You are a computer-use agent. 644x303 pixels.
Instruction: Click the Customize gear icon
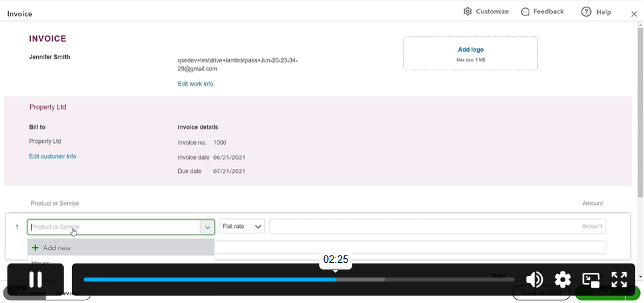[468, 11]
